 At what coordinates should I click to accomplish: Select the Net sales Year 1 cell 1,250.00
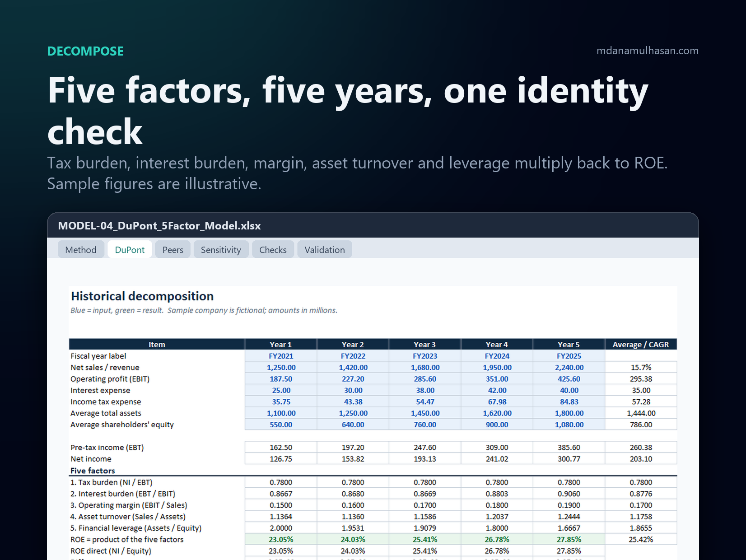[x=281, y=368]
